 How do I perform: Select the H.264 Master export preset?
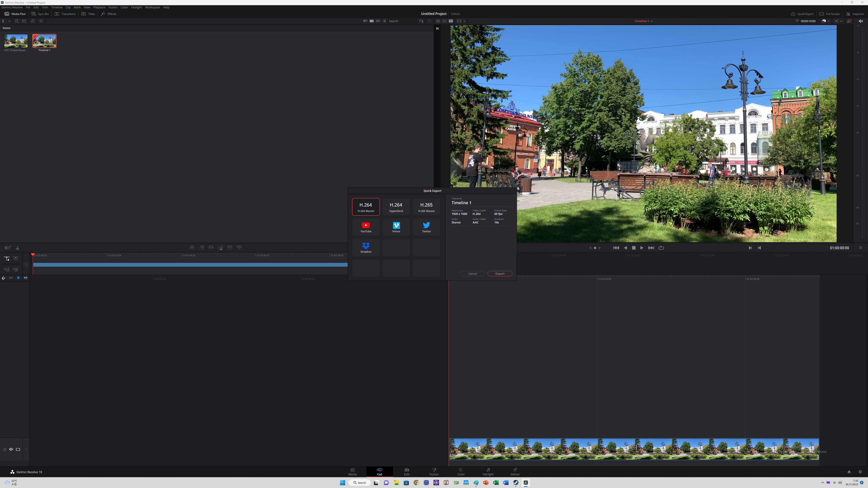pyautogui.click(x=366, y=207)
